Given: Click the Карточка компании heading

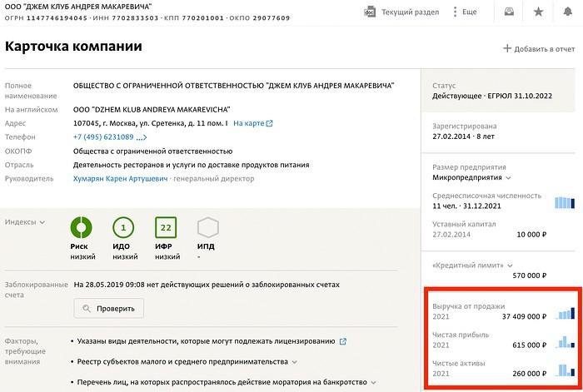Looking at the screenshot, I should pyautogui.click(x=73, y=47).
